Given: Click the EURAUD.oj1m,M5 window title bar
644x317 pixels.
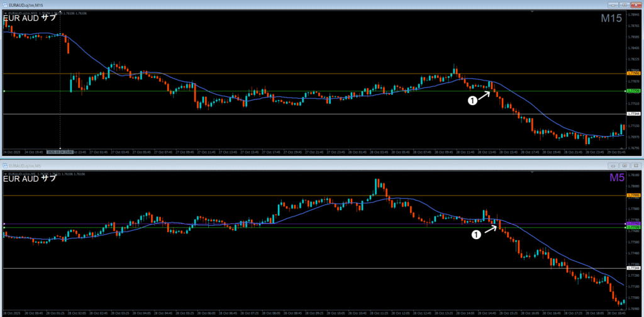Looking at the screenshot, I should [314, 165].
